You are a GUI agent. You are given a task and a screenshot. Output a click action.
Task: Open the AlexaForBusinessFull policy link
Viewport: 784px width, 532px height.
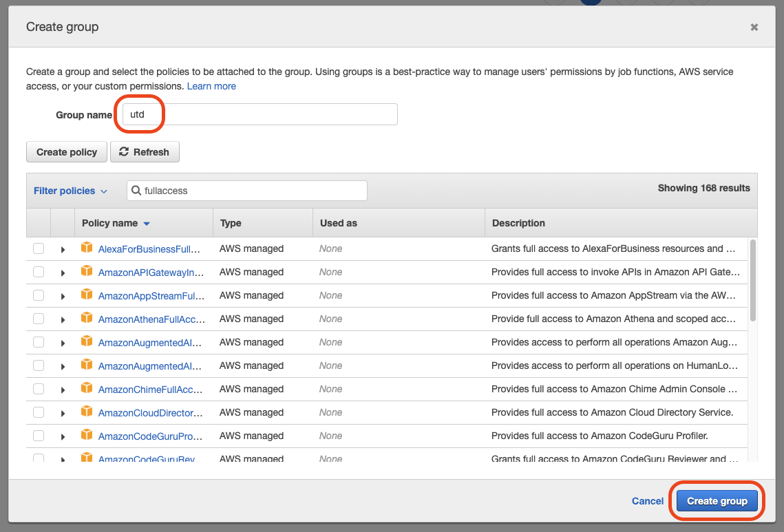point(149,249)
